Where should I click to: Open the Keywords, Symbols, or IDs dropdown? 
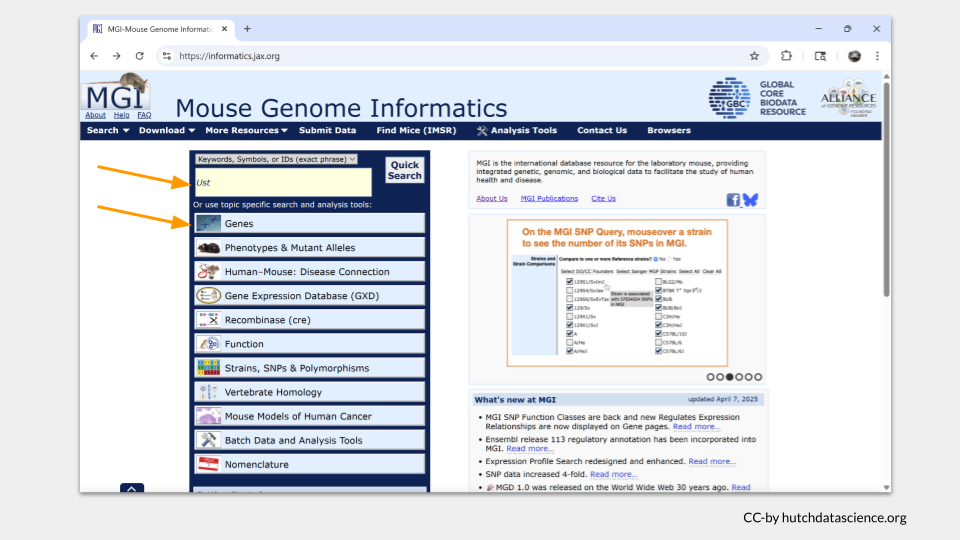(x=276, y=159)
